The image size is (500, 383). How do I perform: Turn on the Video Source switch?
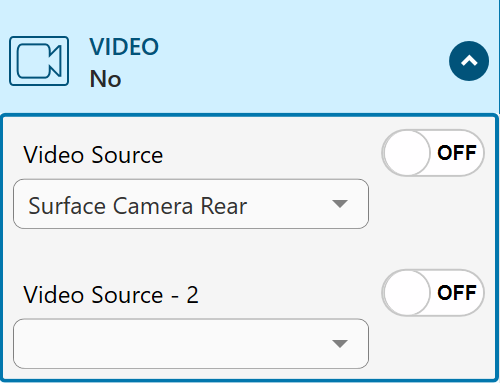tap(433, 153)
